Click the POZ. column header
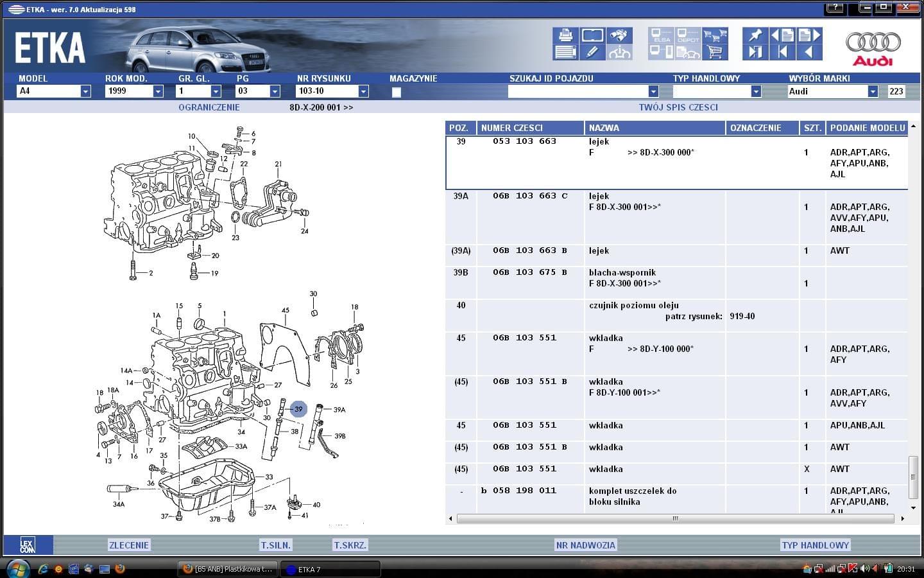The height and width of the screenshot is (578, 924). point(461,128)
